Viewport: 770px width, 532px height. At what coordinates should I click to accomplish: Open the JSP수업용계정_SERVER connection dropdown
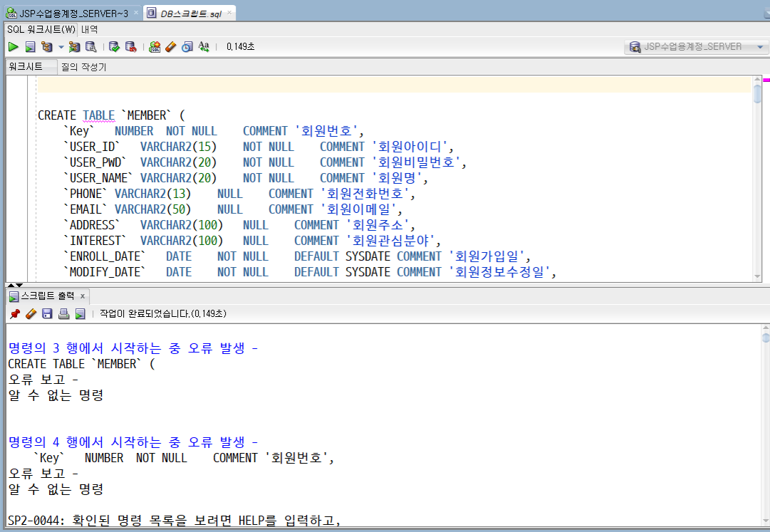pos(760,47)
